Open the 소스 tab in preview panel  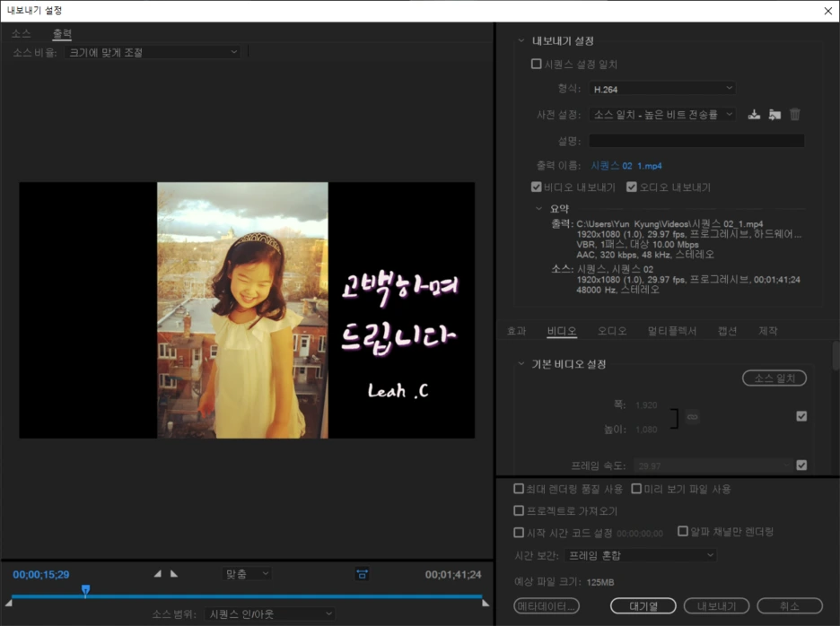23,32
